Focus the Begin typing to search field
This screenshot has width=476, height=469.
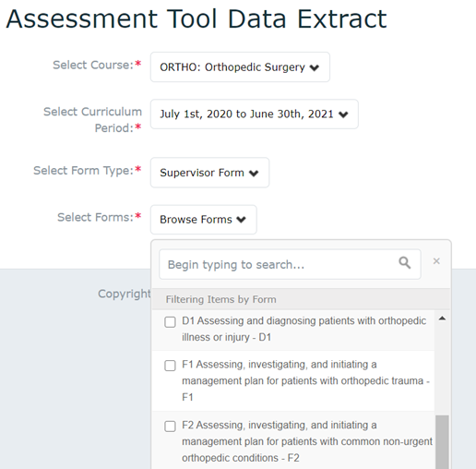(290, 264)
